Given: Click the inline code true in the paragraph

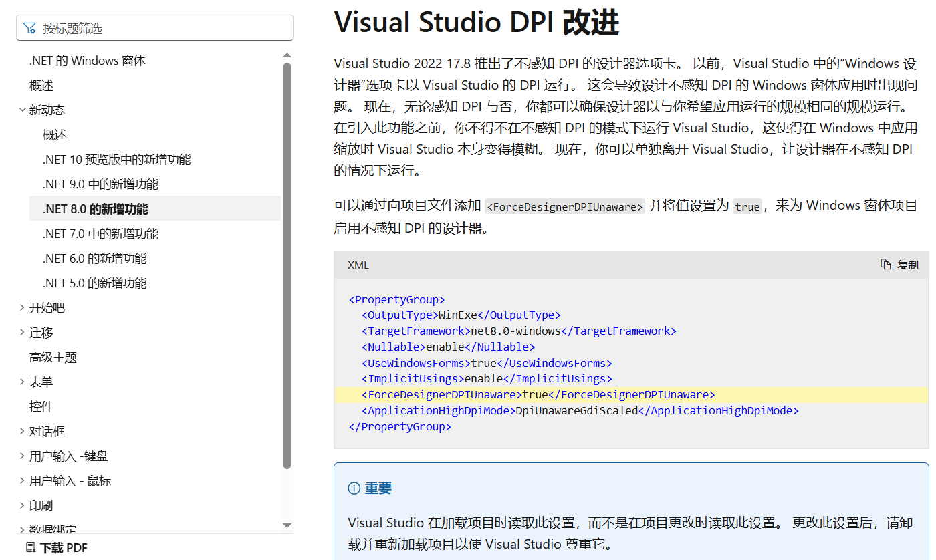Looking at the screenshot, I should (x=747, y=206).
